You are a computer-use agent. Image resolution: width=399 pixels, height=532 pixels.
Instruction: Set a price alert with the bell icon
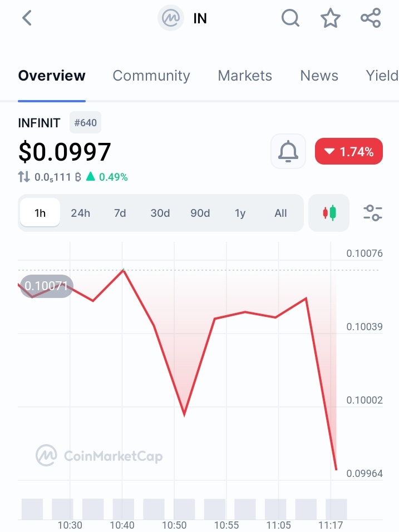pos(288,151)
